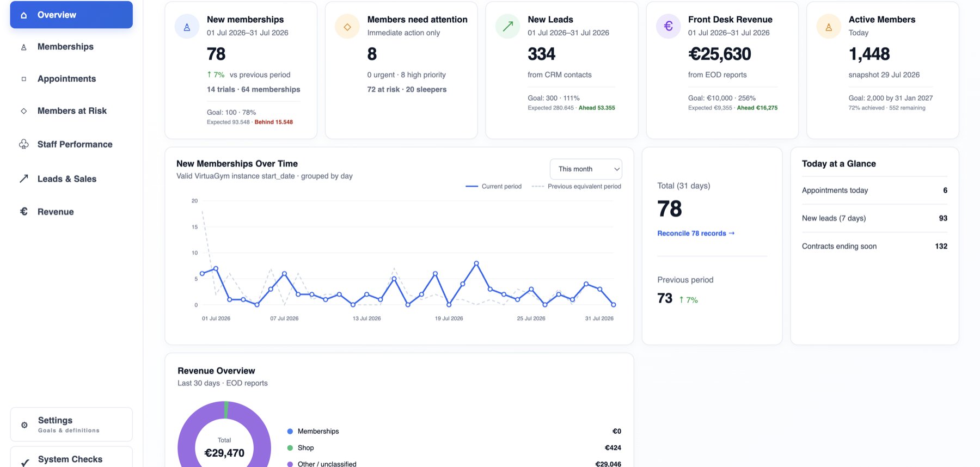Click the Previous equivalent period legend entry
The height and width of the screenshot is (467, 980).
[x=577, y=187]
